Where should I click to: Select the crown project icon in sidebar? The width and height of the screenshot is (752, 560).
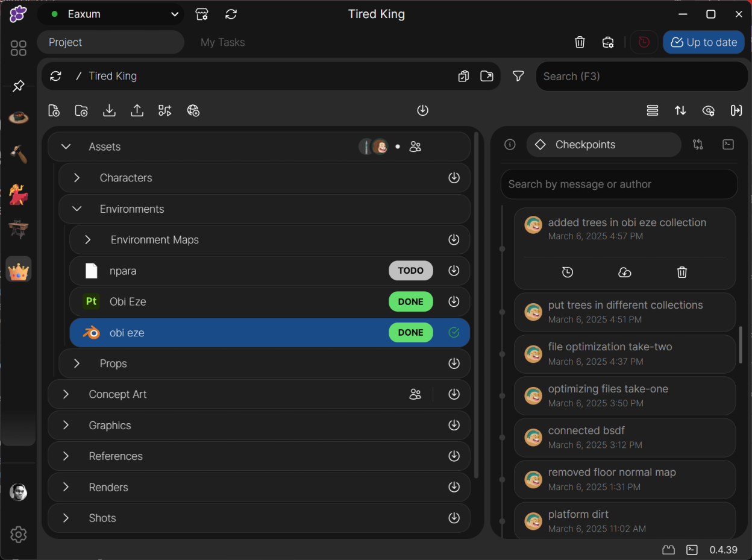19,269
